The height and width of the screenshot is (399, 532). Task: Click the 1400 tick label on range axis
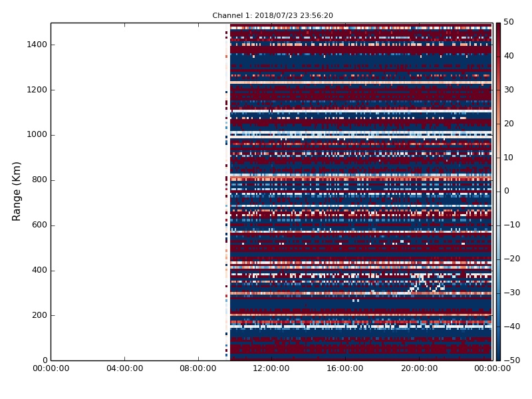tap(37, 45)
